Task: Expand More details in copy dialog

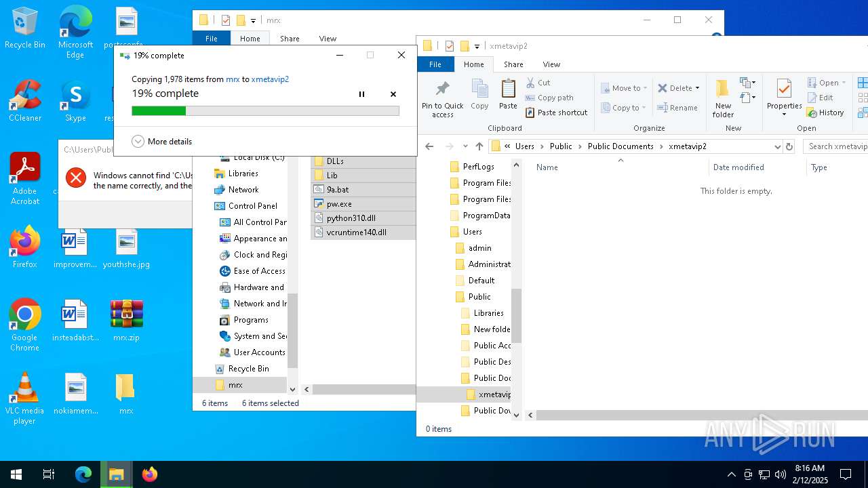Action: 162,142
